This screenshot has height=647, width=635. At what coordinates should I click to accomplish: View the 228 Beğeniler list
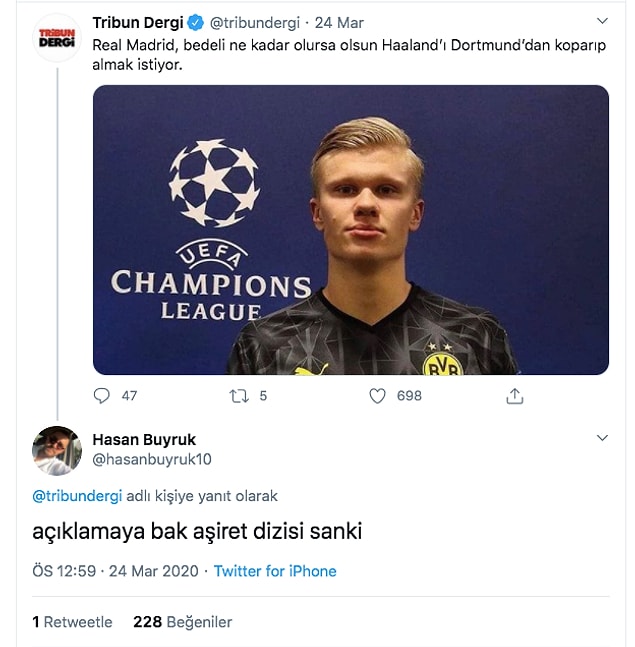pyautogui.click(x=182, y=622)
